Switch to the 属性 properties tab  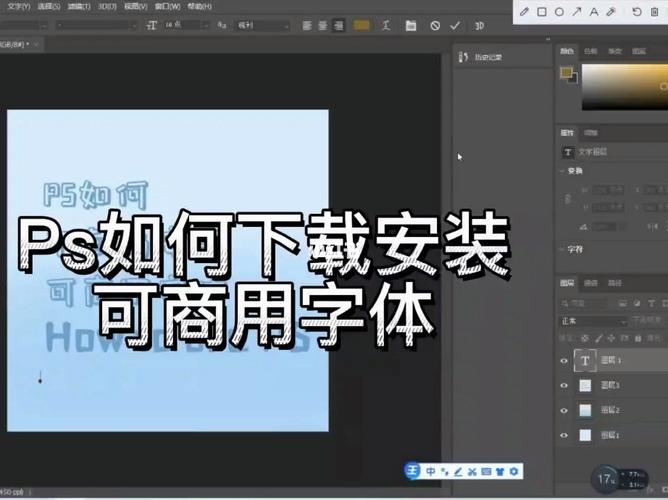pos(567,133)
